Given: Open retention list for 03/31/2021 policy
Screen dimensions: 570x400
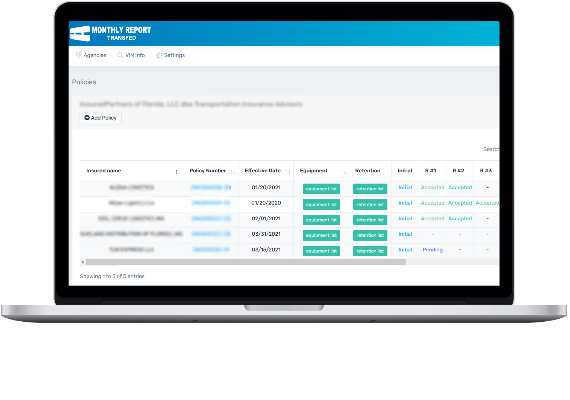Looking at the screenshot, I should click(x=370, y=235).
